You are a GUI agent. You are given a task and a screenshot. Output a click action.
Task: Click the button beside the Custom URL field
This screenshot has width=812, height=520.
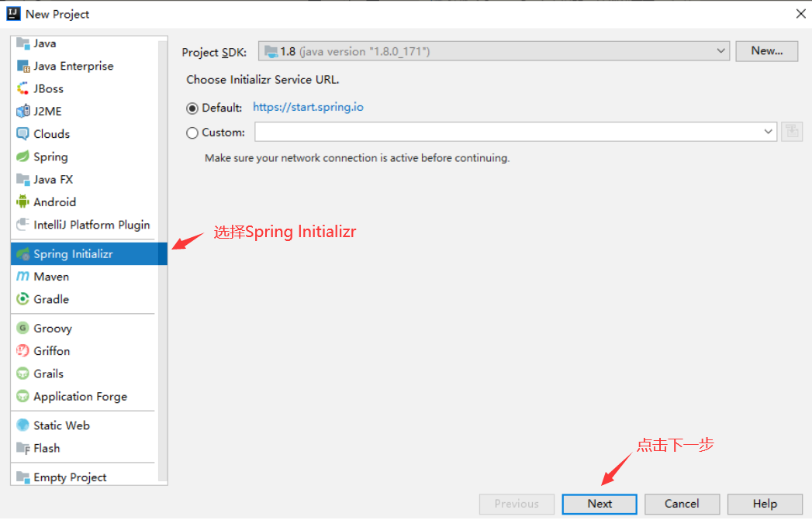click(792, 132)
